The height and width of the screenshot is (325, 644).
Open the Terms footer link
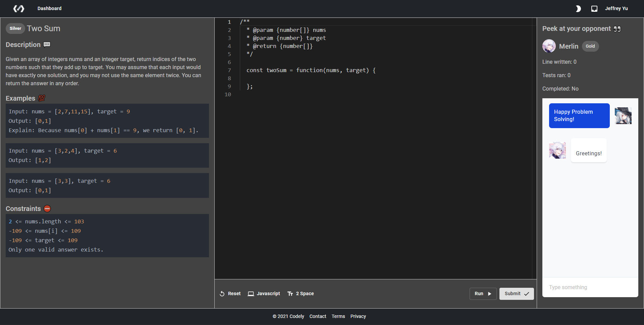click(338, 316)
